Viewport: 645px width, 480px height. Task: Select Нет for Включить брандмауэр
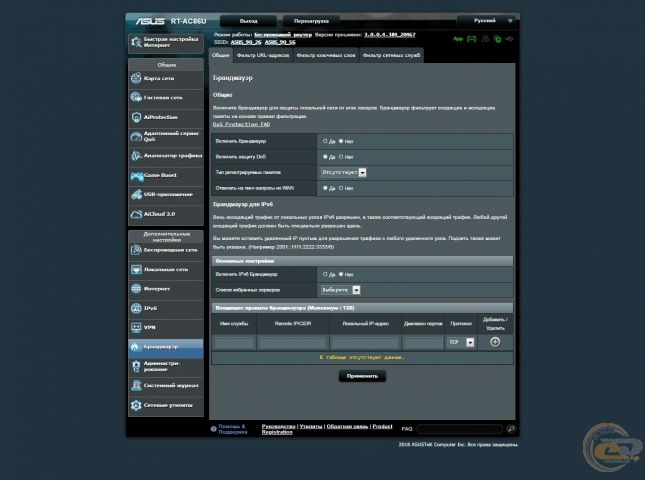pos(341,141)
